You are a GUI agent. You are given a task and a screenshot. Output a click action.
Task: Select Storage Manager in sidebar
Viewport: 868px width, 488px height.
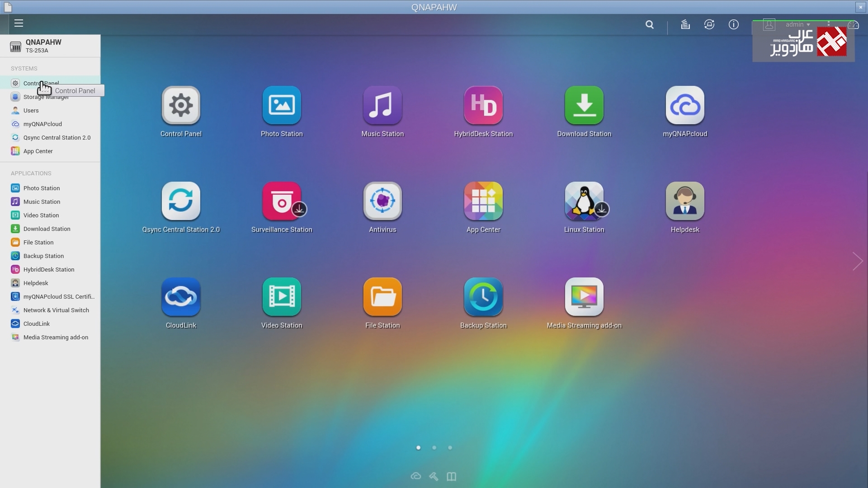coord(50,97)
